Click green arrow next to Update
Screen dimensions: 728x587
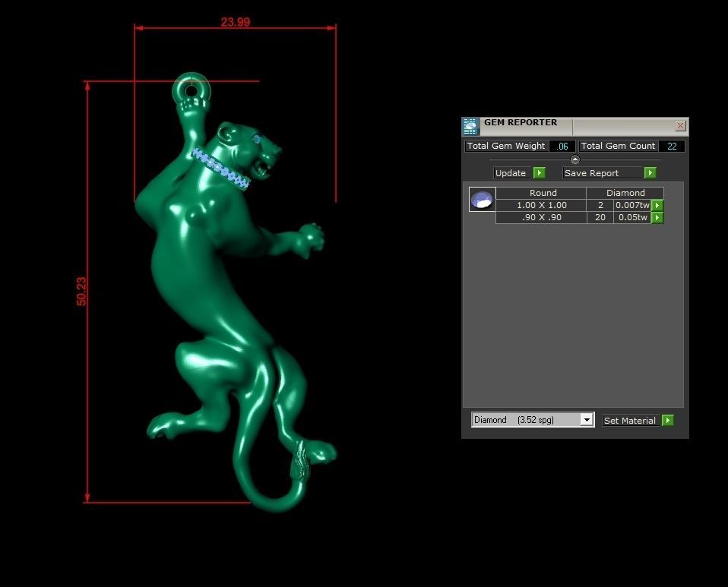pyautogui.click(x=539, y=172)
